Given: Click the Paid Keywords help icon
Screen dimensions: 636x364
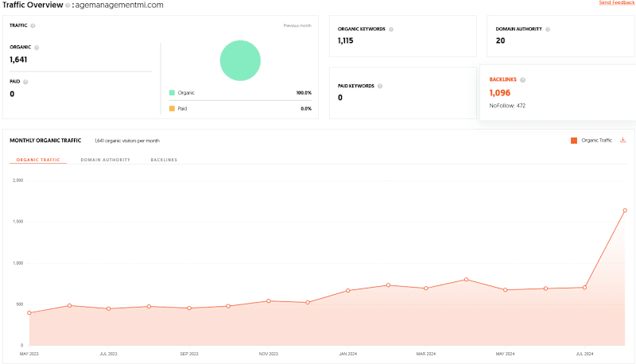Looking at the screenshot, I should (x=380, y=86).
